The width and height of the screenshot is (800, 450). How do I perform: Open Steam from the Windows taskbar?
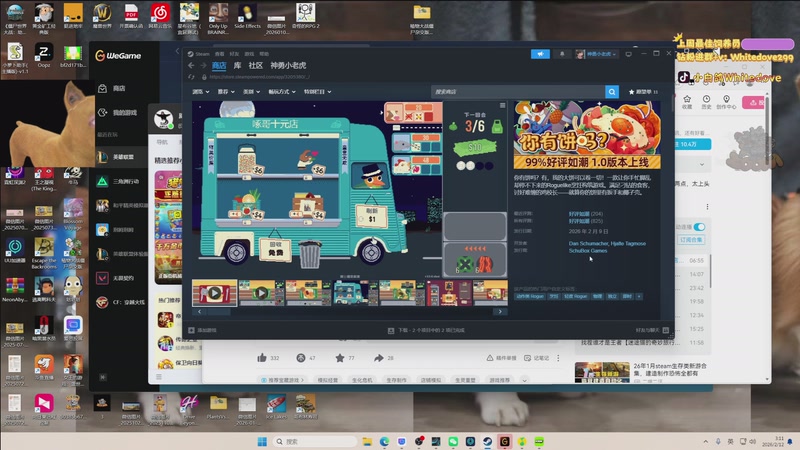[x=487, y=441]
